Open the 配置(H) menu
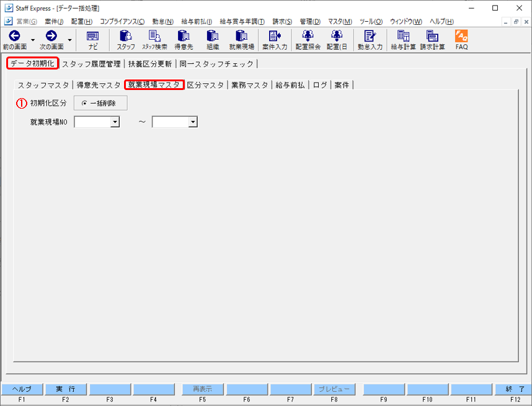The width and height of the screenshot is (532, 406). pos(82,21)
